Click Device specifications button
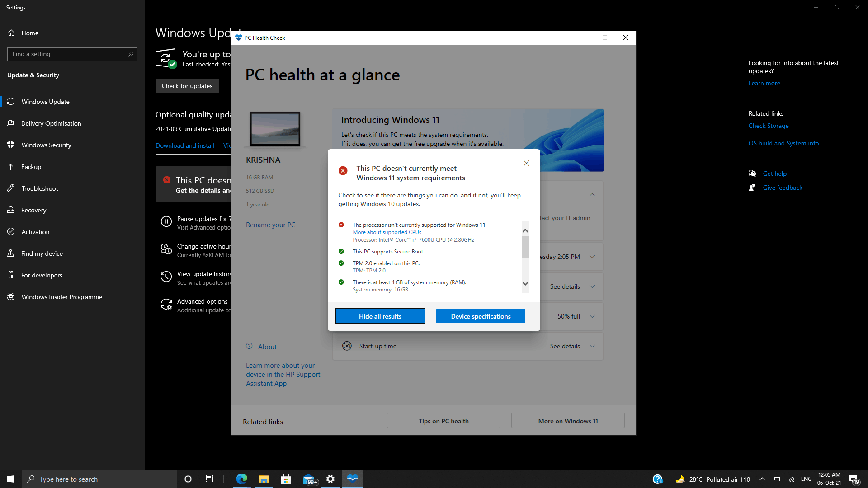This screenshot has height=488, width=868. click(481, 316)
